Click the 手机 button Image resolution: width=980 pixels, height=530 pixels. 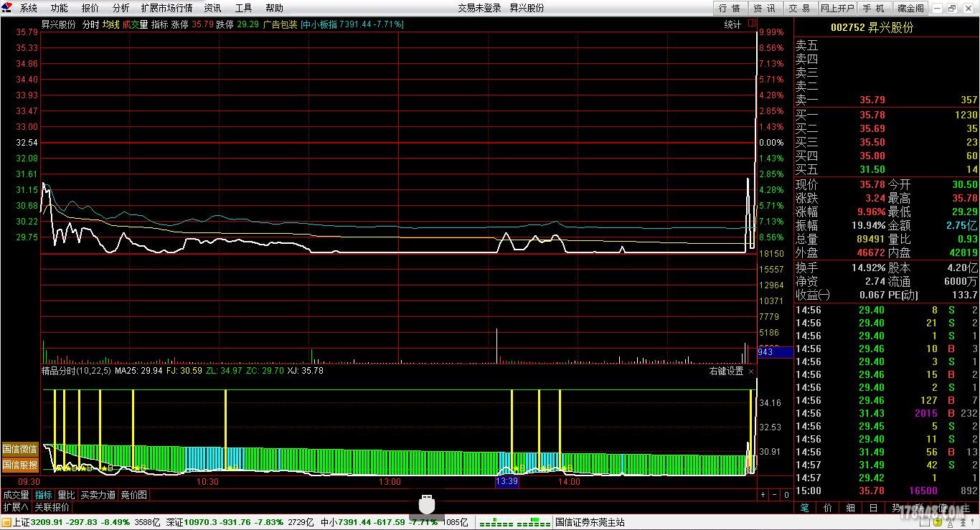[x=873, y=8]
